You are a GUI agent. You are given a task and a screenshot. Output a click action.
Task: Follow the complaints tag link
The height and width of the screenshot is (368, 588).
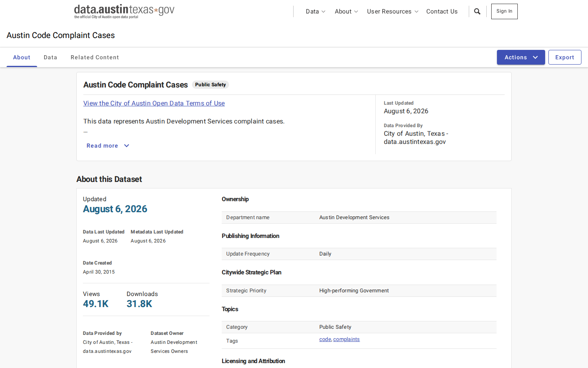[346, 339]
